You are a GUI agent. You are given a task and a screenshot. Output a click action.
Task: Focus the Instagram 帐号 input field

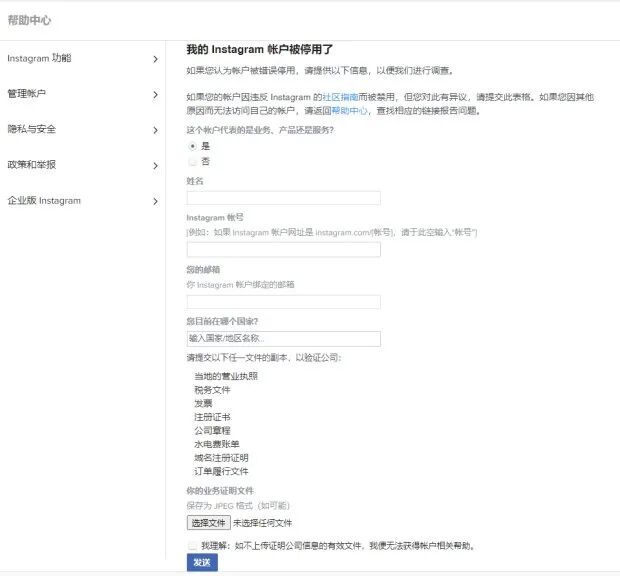pos(284,249)
